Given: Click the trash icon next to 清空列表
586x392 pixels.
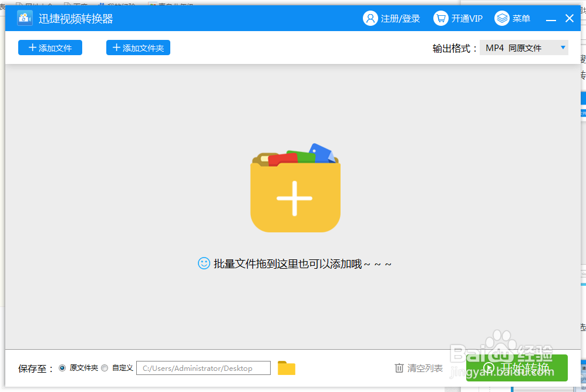Looking at the screenshot, I should pyautogui.click(x=398, y=368).
